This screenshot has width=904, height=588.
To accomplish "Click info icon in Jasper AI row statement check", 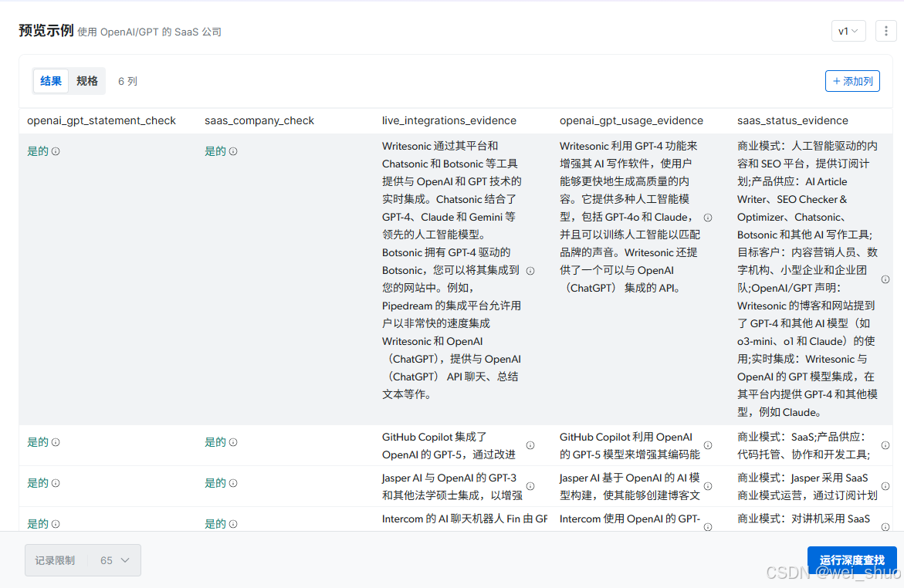I will 56,484.
